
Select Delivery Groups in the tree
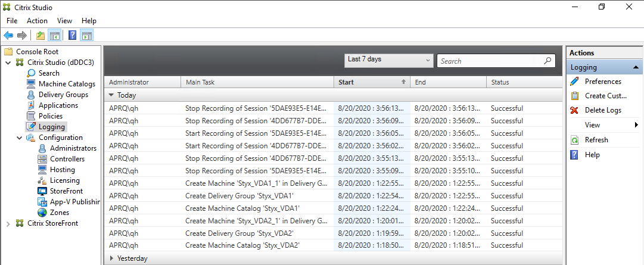click(63, 95)
